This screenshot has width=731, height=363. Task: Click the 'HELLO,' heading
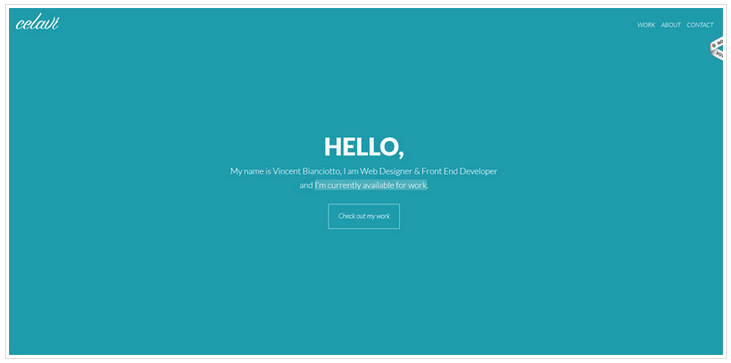pyautogui.click(x=364, y=147)
